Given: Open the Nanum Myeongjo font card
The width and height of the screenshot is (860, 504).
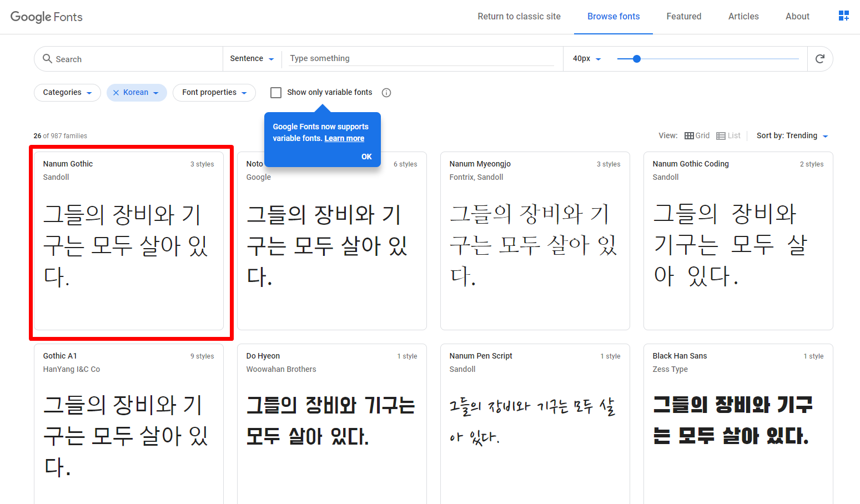Looking at the screenshot, I should (x=535, y=241).
